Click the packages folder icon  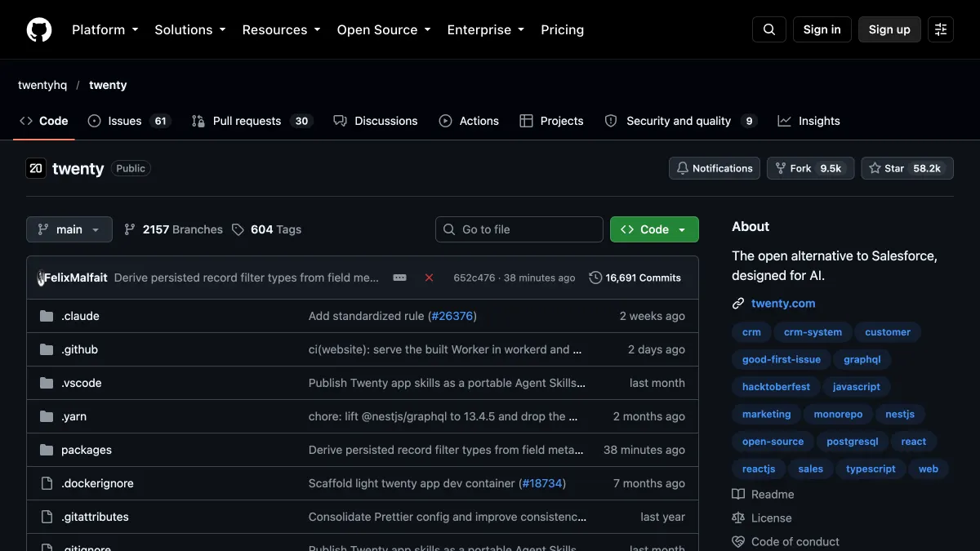[x=47, y=450]
